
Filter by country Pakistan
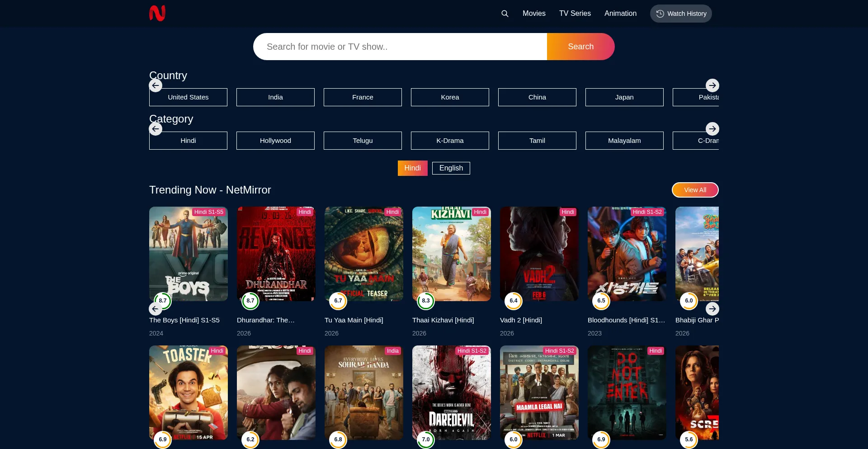pyautogui.click(x=696, y=97)
